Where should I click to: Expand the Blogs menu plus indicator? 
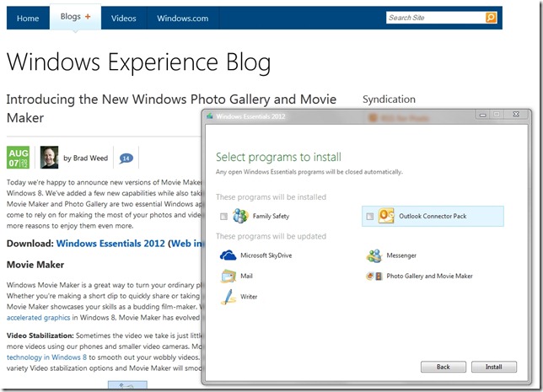87,17
